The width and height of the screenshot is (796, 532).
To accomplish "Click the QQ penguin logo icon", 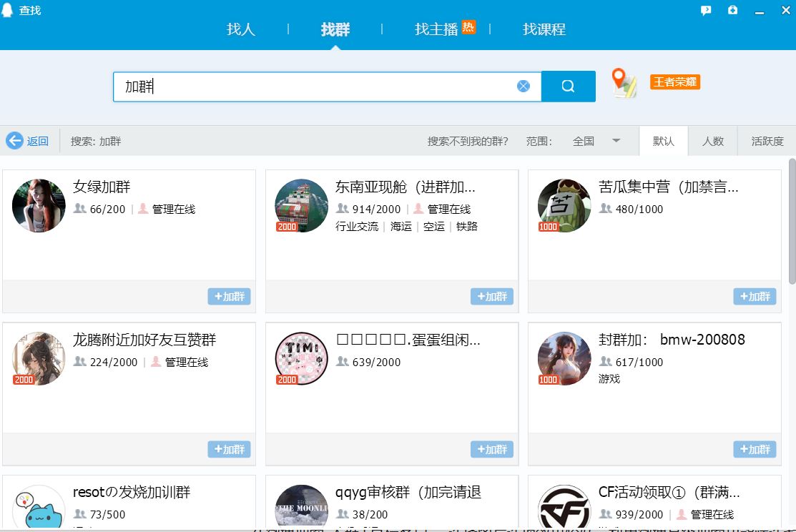I will (x=7, y=9).
